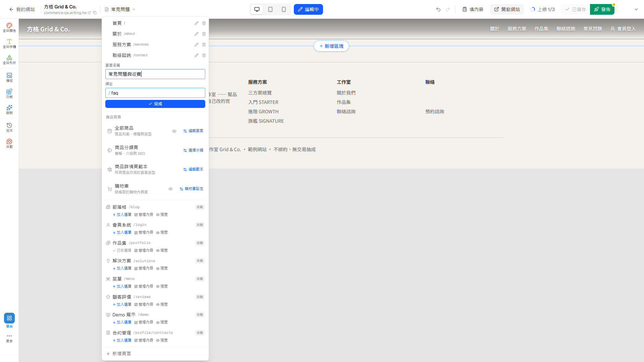Delete the 服務方案 /services page entry
The height and width of the screenshot is (362, 644).
[204, 45]
